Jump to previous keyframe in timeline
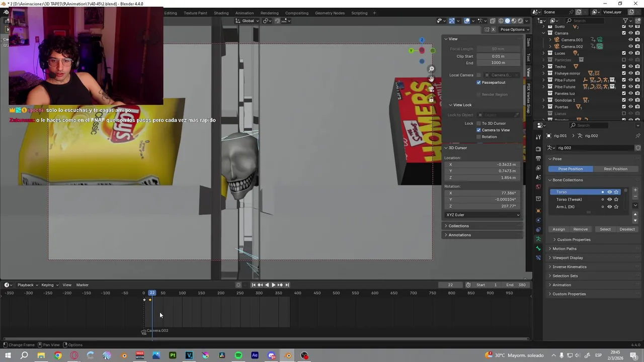Viewport: 644px width, 362px height. 260,285
